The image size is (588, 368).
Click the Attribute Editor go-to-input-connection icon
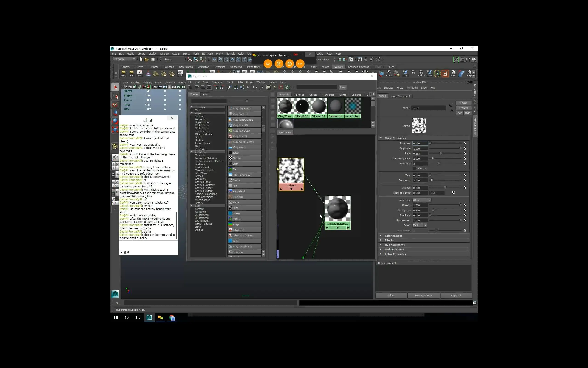[x=451, y=105]
